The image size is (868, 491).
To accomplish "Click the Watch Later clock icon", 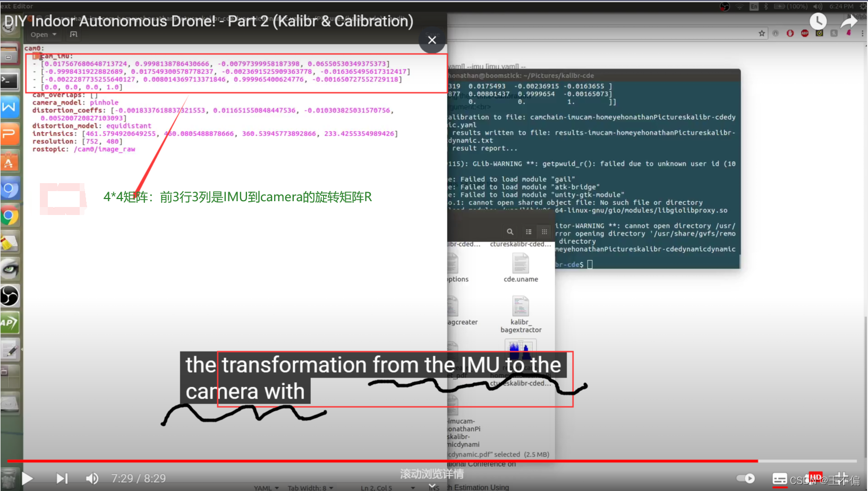I will click(x=818, y=21).
